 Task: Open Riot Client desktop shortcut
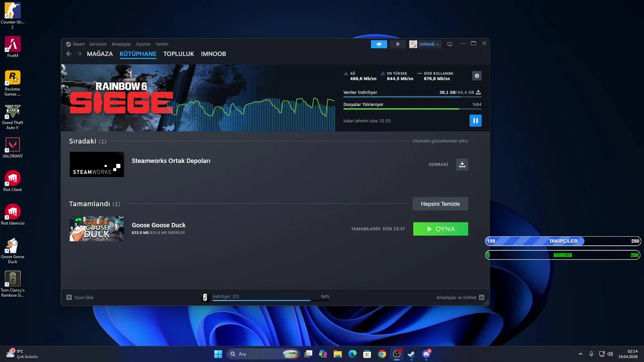tap(13, 181)
